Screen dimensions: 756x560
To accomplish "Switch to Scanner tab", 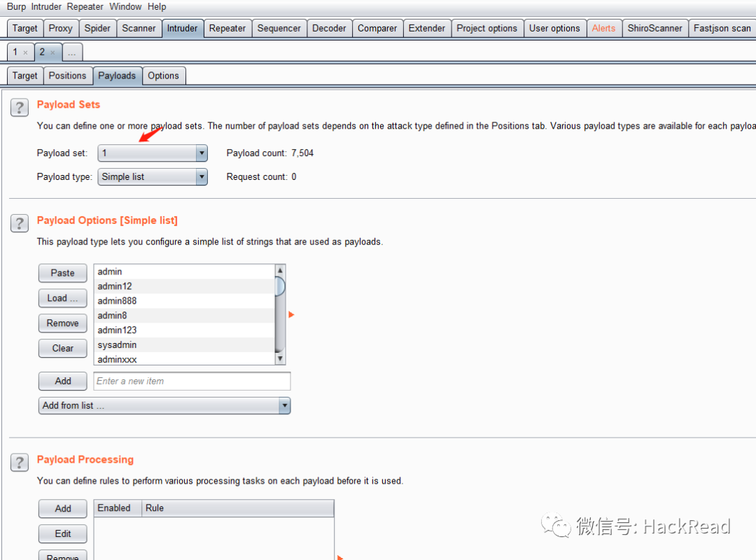I will [x=139, y=29].
